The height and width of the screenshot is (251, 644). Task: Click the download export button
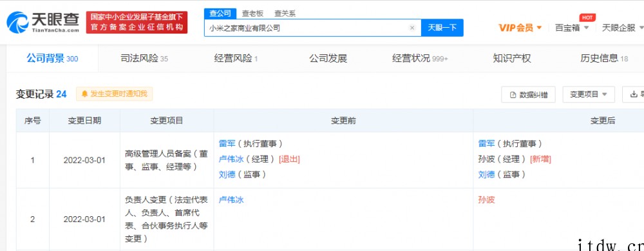click(x=633, y=95)
